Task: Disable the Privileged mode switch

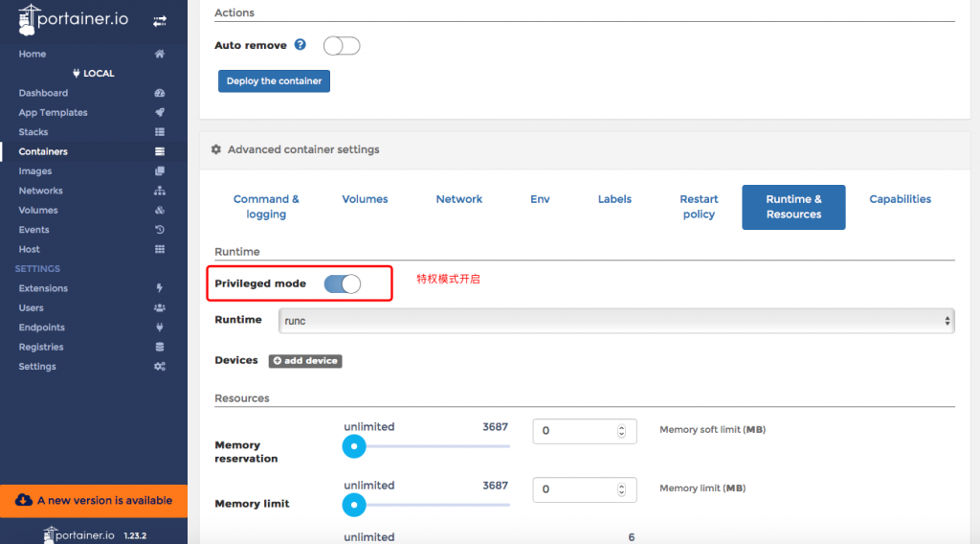Action: click(x=343, y=283)
